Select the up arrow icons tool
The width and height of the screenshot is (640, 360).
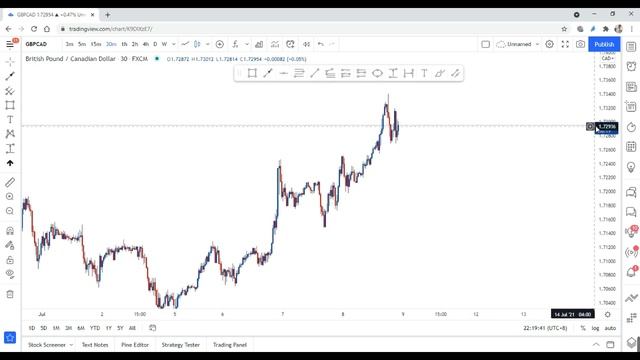point(10,163)
